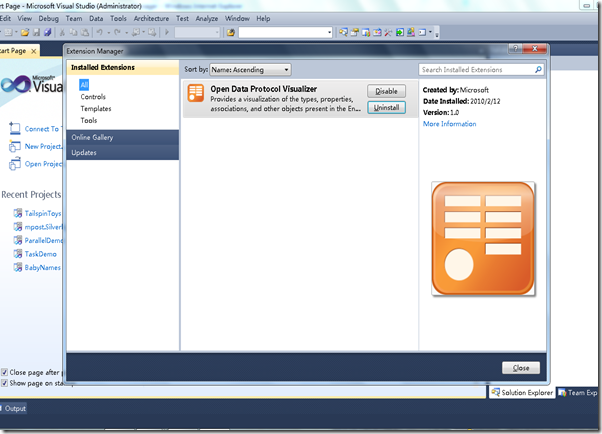Open the More Information link
This screenshot has width=602, height=434.
449,124
